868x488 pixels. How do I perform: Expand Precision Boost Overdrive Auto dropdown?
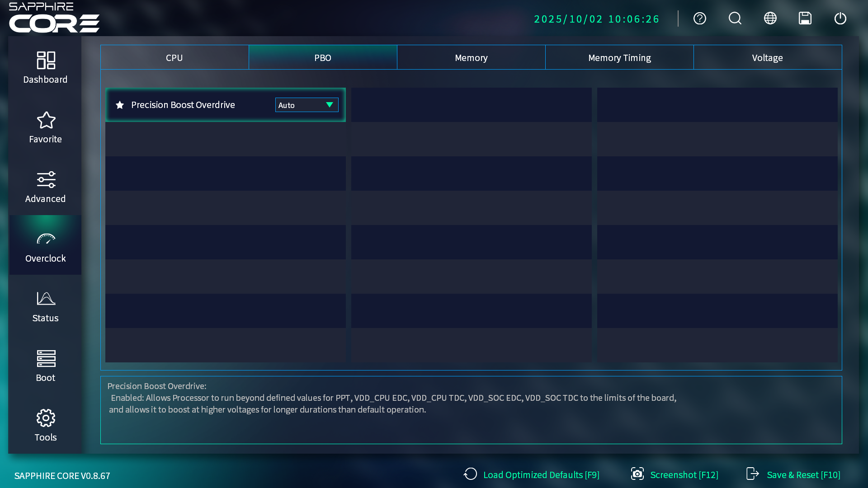307,105
